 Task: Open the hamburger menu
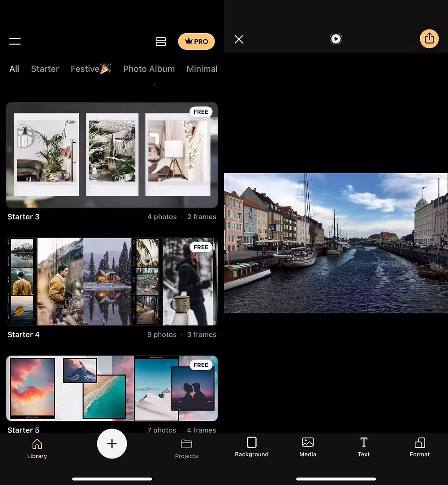click(x=15, y=41)
